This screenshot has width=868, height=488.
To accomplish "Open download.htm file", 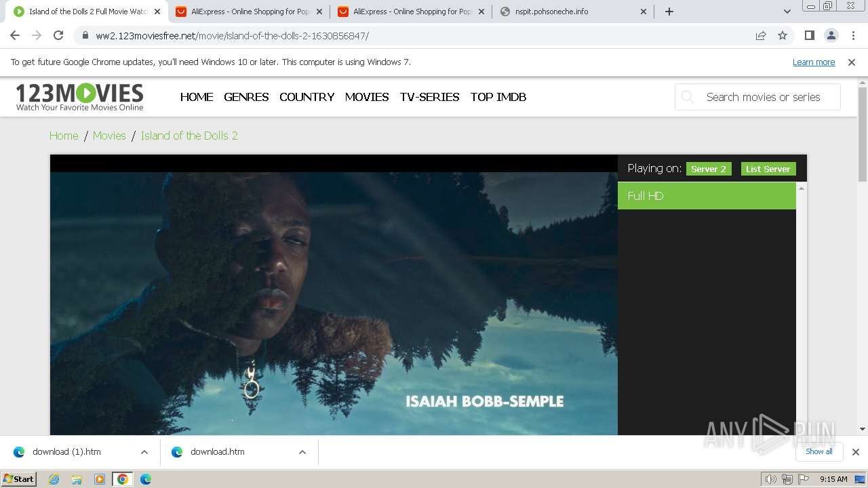I will tap(217, 452).
